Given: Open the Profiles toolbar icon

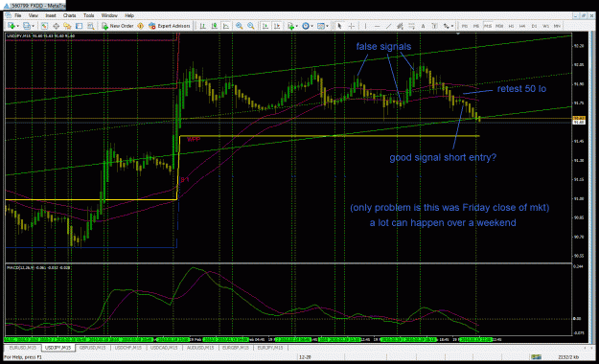Looking at the screenshot, I should (27, 26).
